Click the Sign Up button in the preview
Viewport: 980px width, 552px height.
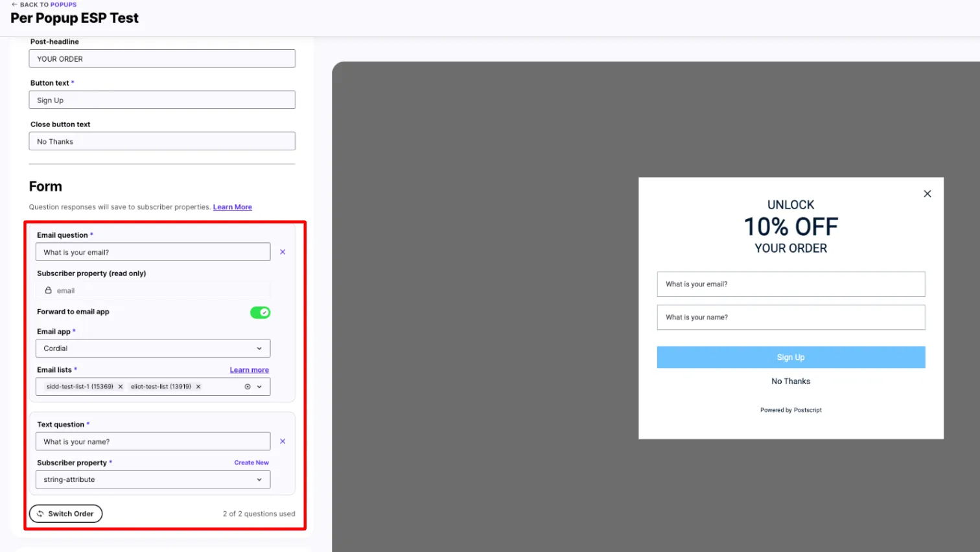click(790, 357)
